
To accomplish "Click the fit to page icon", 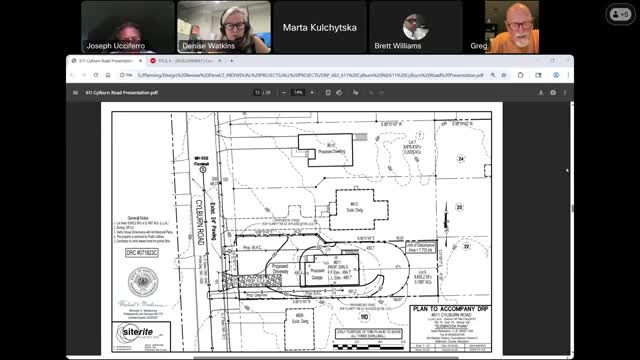I will 328,93.
